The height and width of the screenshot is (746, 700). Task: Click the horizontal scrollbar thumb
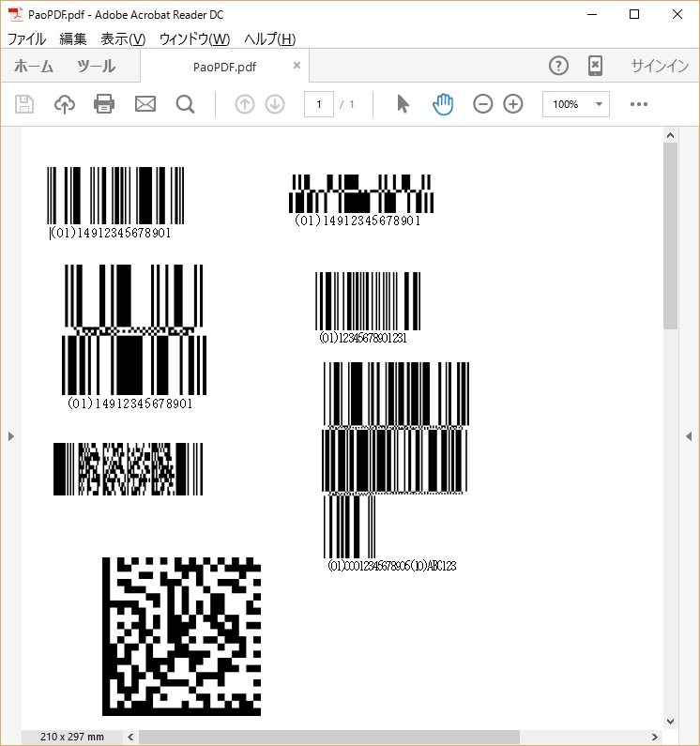[x=329, y=737]
